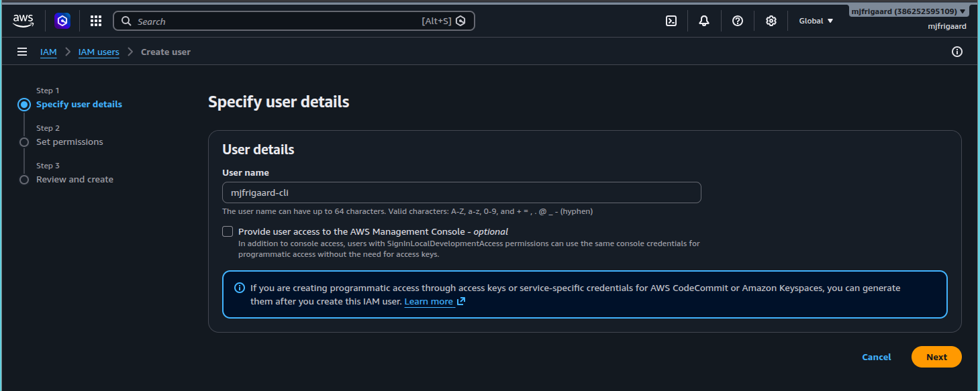Click the Step 3 label
The image size is (980, 391).
[x=48, y=166]
